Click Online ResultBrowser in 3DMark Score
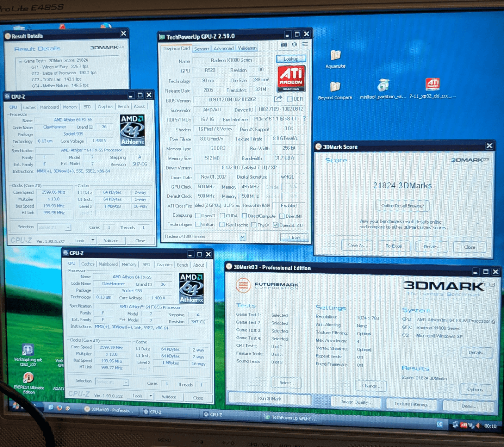 pos(402,206)
